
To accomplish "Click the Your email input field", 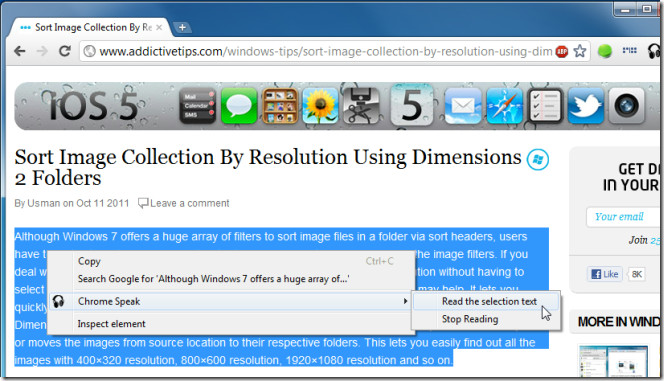I will coord(623,217).
